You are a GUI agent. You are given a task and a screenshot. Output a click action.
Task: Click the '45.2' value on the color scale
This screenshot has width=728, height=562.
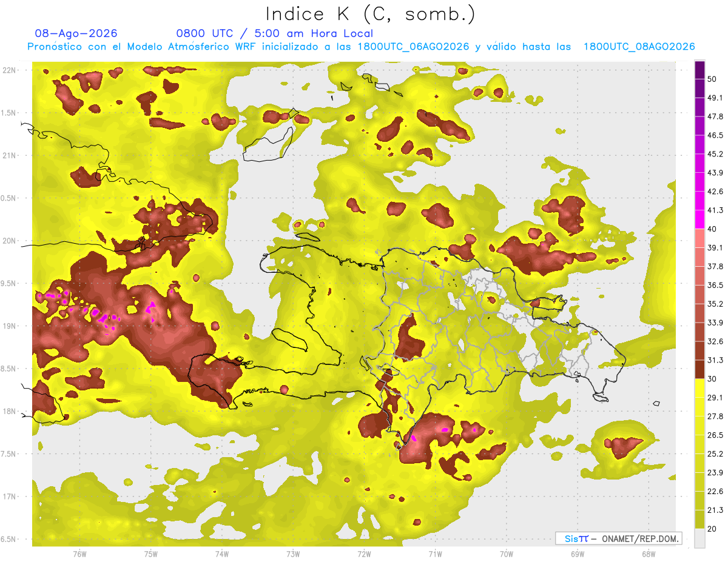click(716, 154)
